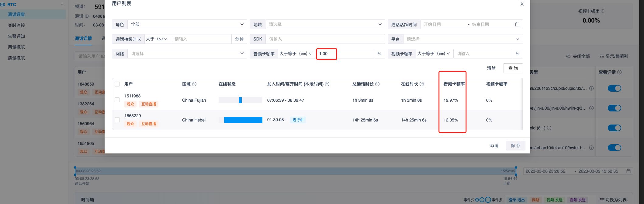
Task: Open the 地域 dropdown
Action: point(325,24)
